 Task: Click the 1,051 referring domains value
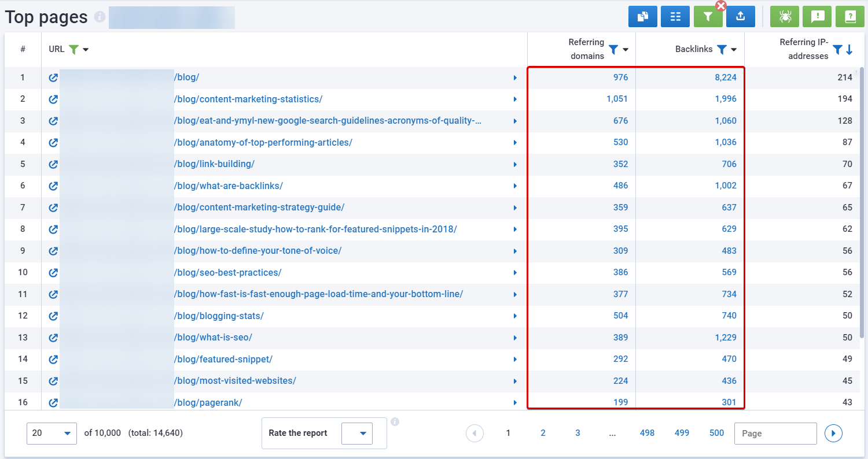click(x=617, y=99)
